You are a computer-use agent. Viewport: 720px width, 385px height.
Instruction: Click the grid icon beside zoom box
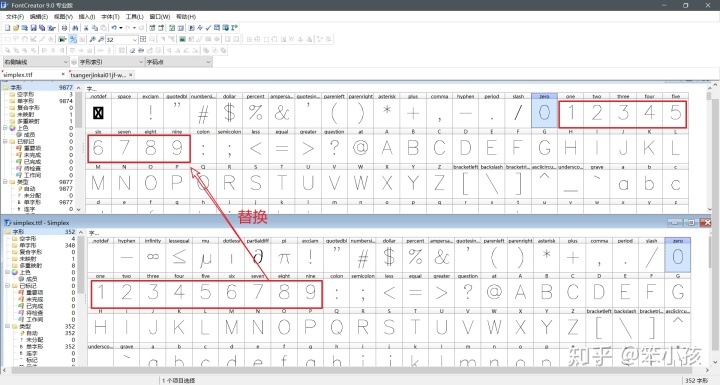click(143, 40)
